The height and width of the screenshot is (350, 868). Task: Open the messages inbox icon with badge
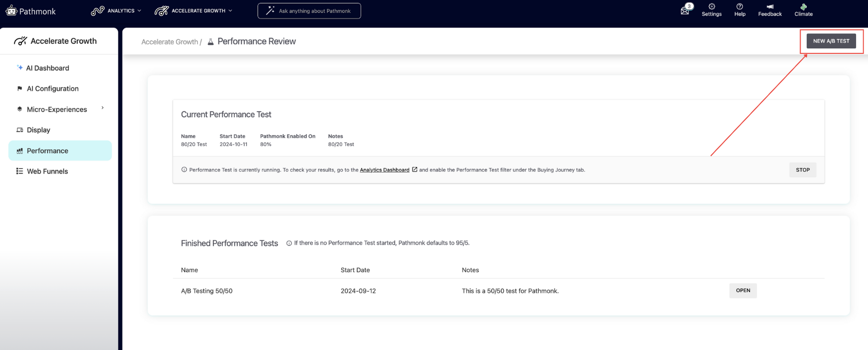click(686, 10)
